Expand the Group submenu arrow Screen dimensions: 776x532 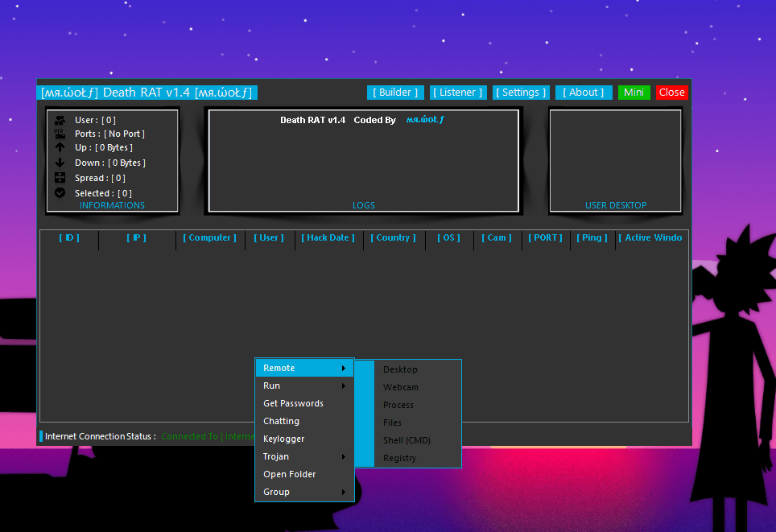[344, 492]
